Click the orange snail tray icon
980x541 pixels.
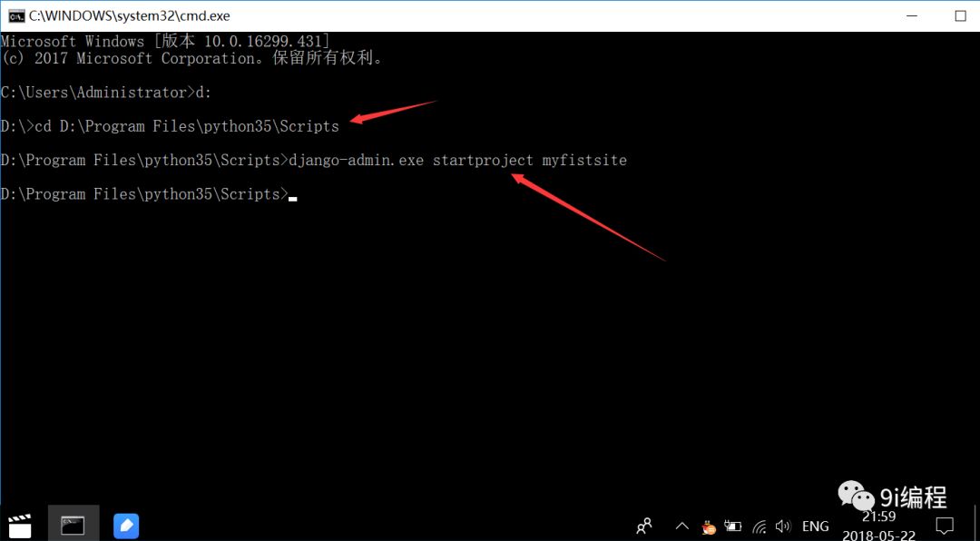[708, 526]
